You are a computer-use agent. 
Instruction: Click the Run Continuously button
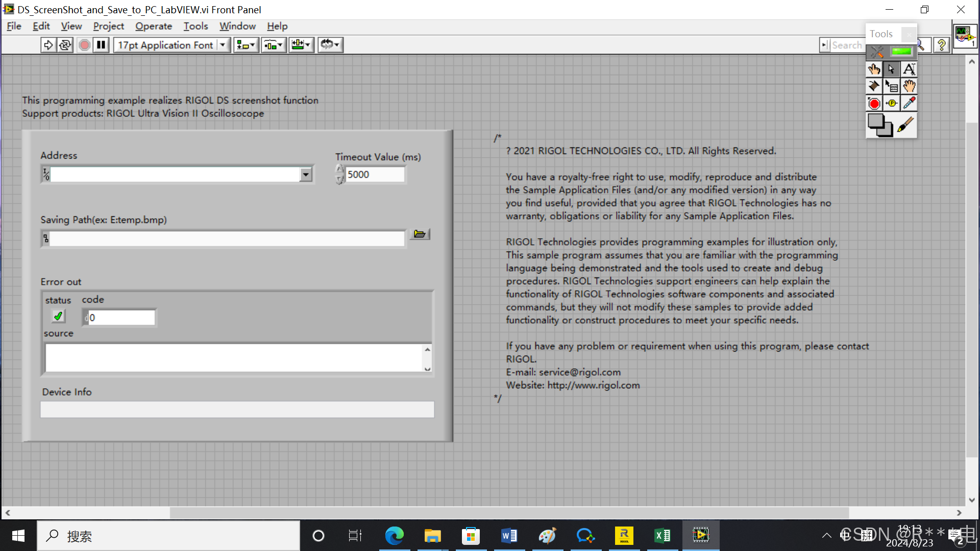65,45
